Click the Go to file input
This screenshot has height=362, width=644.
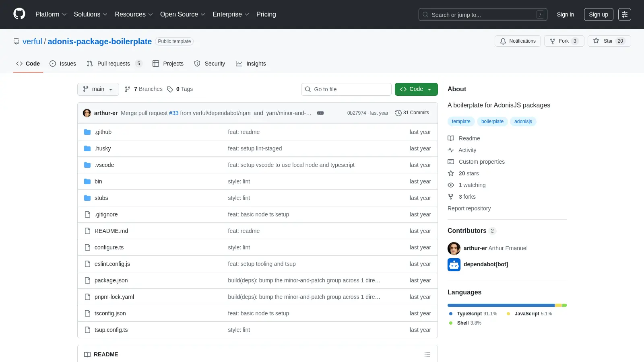pos(346,89)
